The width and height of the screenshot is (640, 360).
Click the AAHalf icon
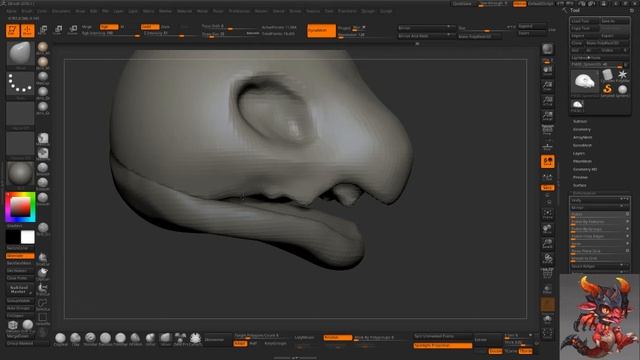[x=547, y=116]
